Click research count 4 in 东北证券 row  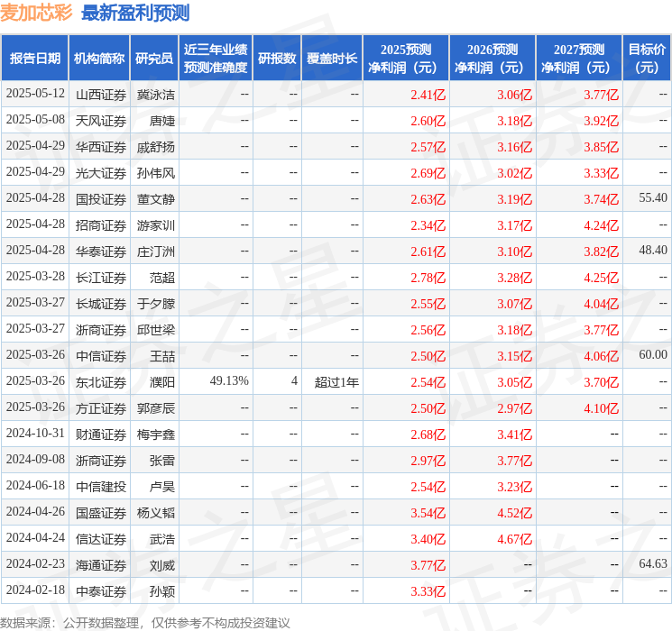294,380
